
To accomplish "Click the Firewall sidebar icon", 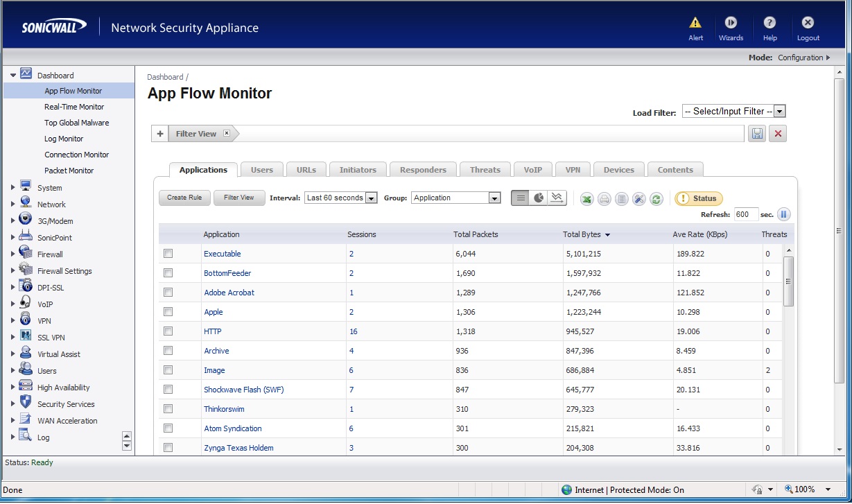I will (26, 252).
